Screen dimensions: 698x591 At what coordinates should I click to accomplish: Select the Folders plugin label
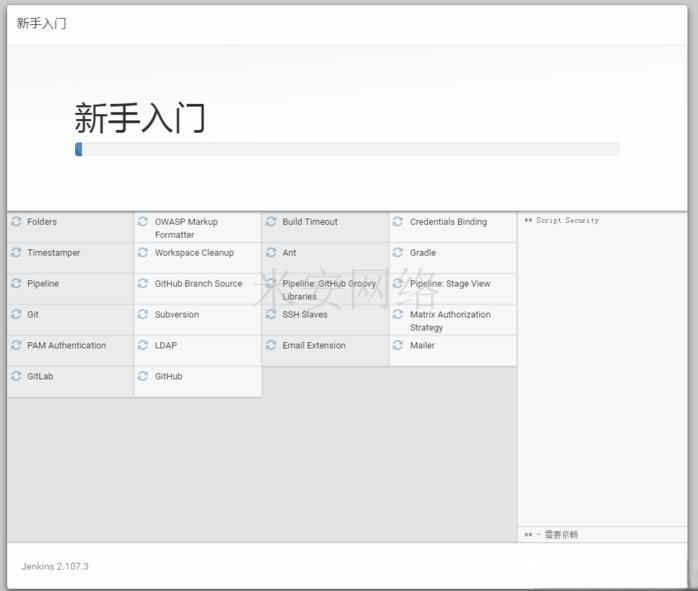(x=42, y=222)
